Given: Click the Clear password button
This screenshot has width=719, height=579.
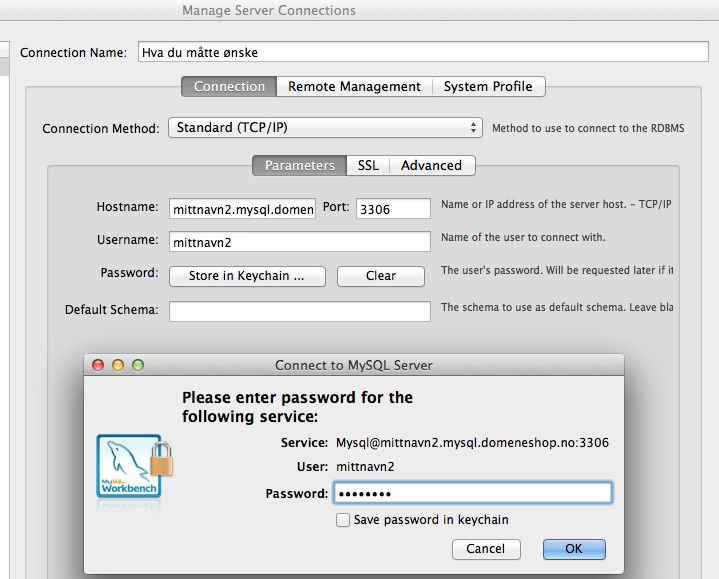Looking at the screenshot, I should pyautogui.click(x=381, y=276).
